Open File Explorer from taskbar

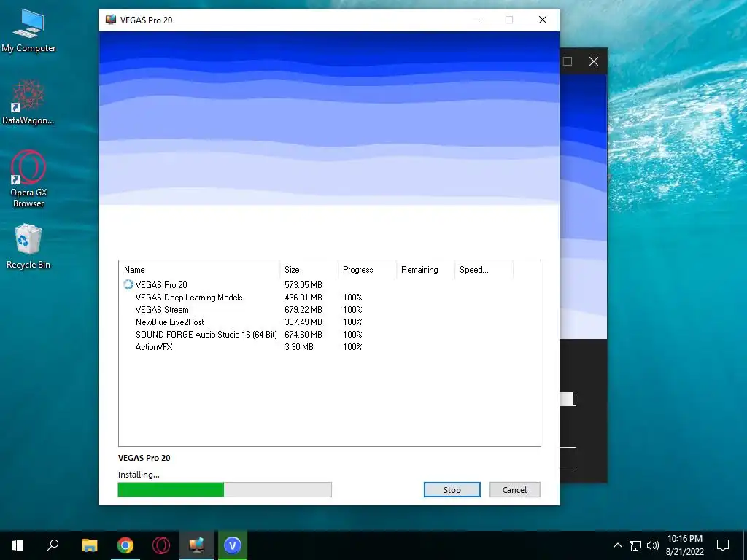click(x=89, y=545)
